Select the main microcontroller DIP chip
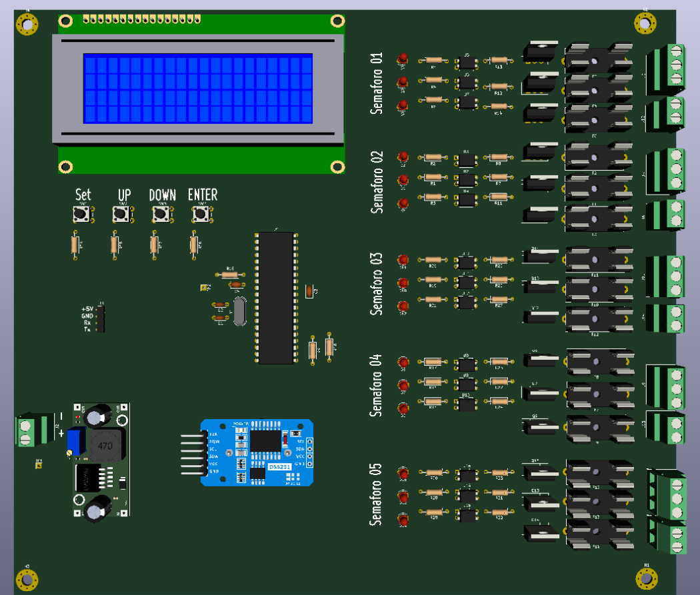The image size is (700, 595). click(275, 298)
